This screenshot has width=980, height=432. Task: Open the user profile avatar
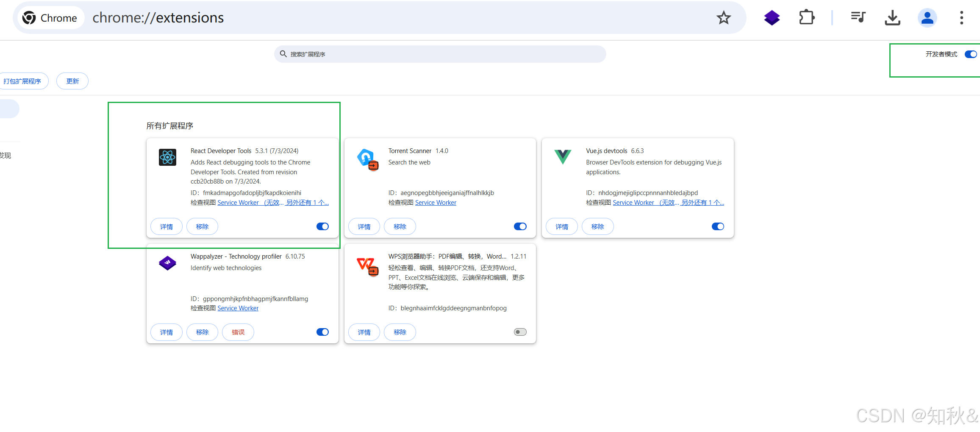point(927,18)
